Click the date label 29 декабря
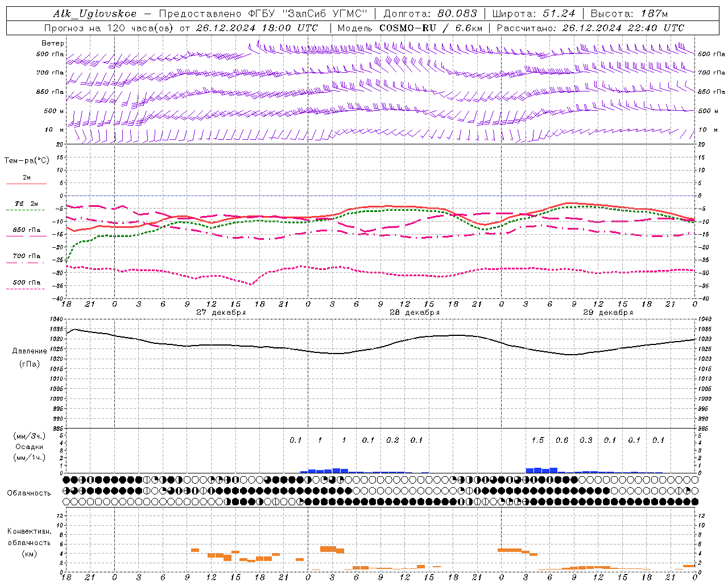Image resolution: width=728 pixels, height=582 pixels. tap(608, 313)
